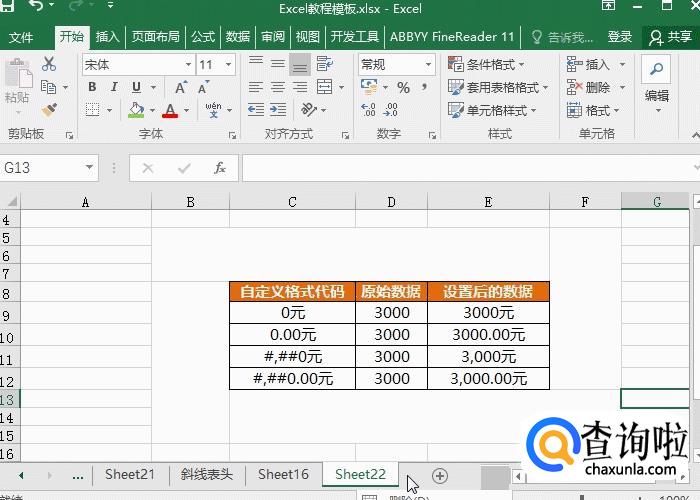
Task: Click Decrease Decimal icon
Action: [390, 110]
